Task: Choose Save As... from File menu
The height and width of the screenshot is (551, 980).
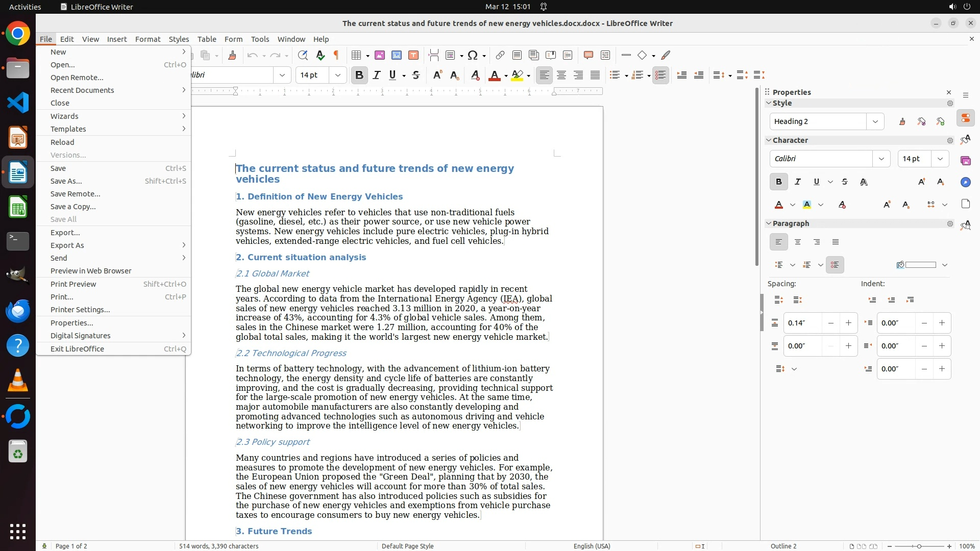Action: click(66, 181)
